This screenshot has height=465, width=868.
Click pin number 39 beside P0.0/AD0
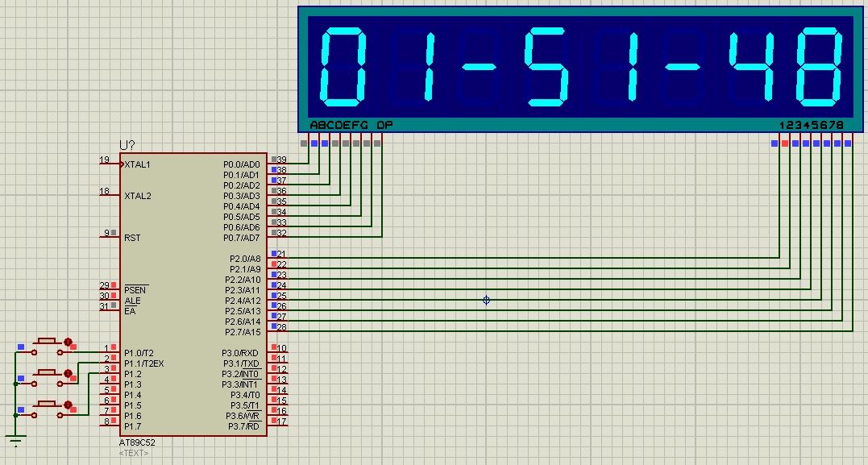point(282,160)
